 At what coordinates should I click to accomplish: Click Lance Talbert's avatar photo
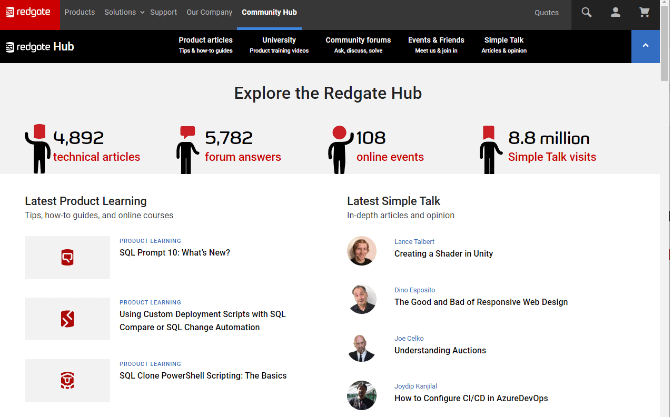(x=361, y=251)
